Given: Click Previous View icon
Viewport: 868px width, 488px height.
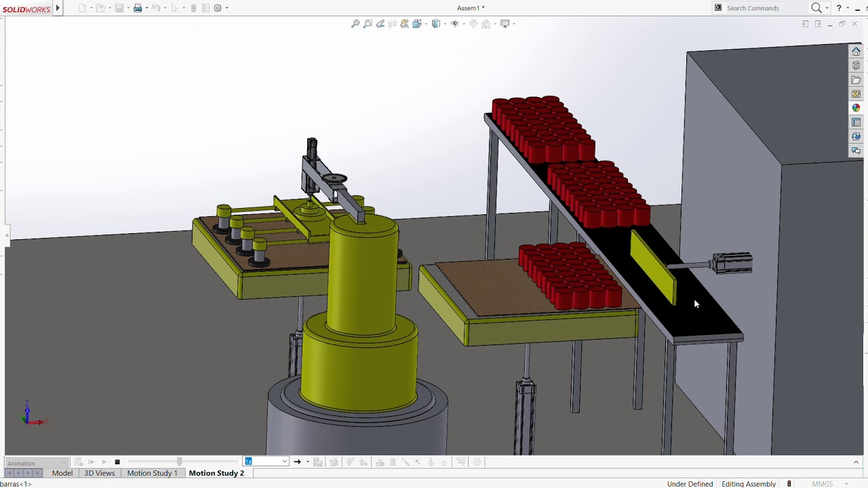Looking at the screenshot, I should (x=380, y=24).
